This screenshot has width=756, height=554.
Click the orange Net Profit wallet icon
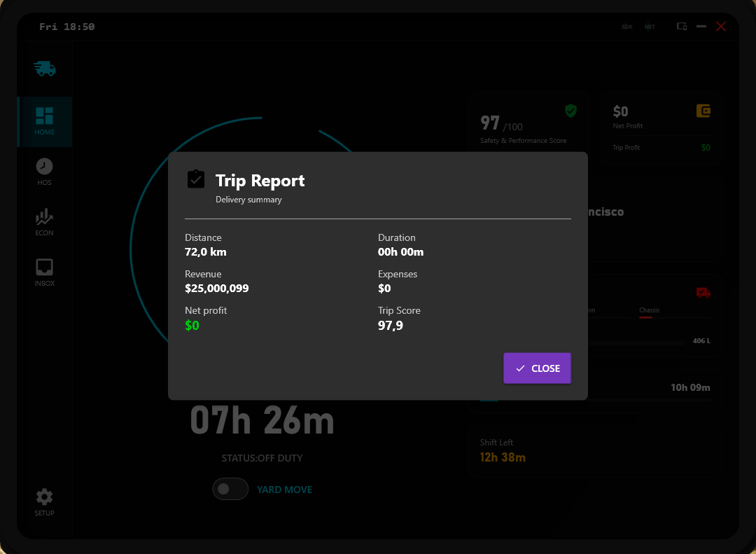coord(703,111)
